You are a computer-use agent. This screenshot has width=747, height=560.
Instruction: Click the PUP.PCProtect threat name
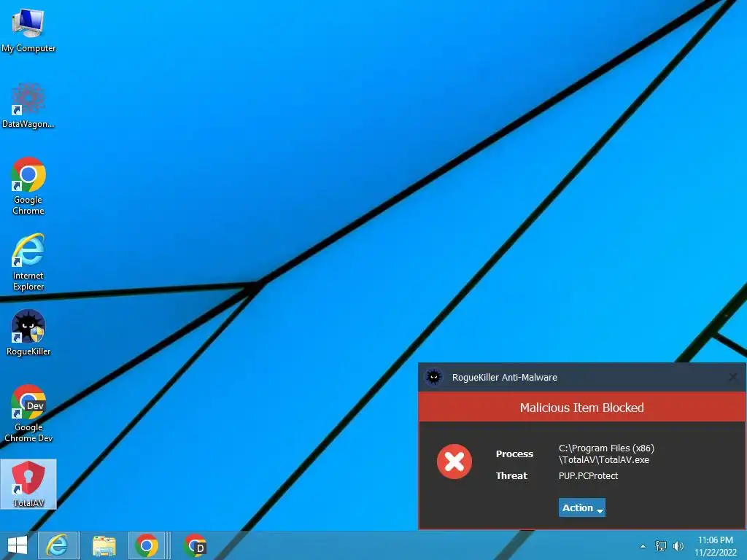[588, 475]
